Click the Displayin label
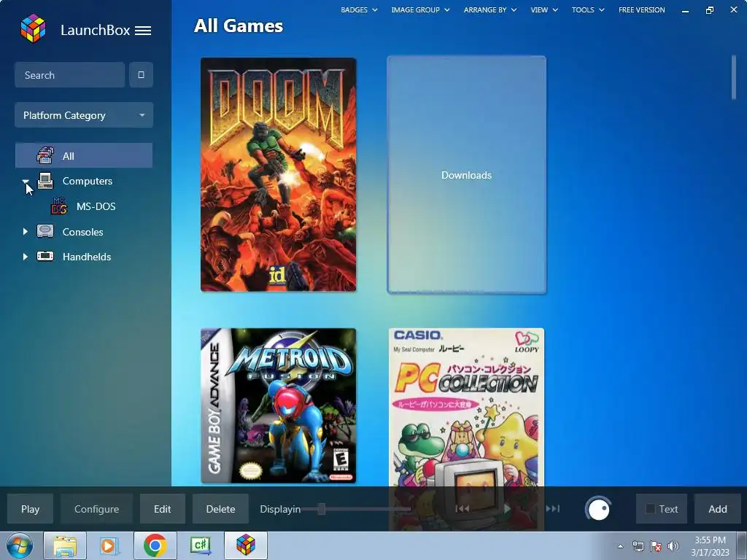 click(280, 509)
